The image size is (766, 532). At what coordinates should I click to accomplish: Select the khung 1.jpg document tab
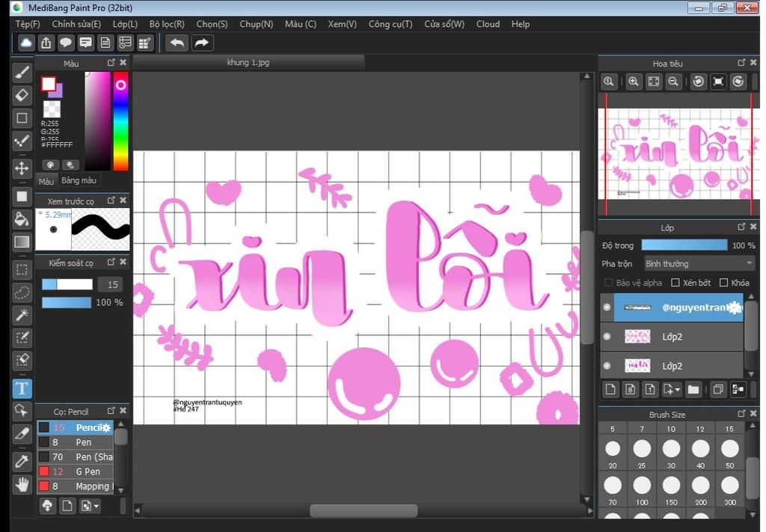click(248, 63)
